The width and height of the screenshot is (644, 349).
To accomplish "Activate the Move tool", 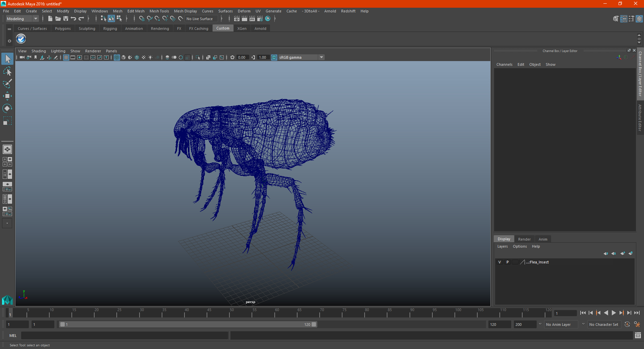I will click(x=7, y=96).
